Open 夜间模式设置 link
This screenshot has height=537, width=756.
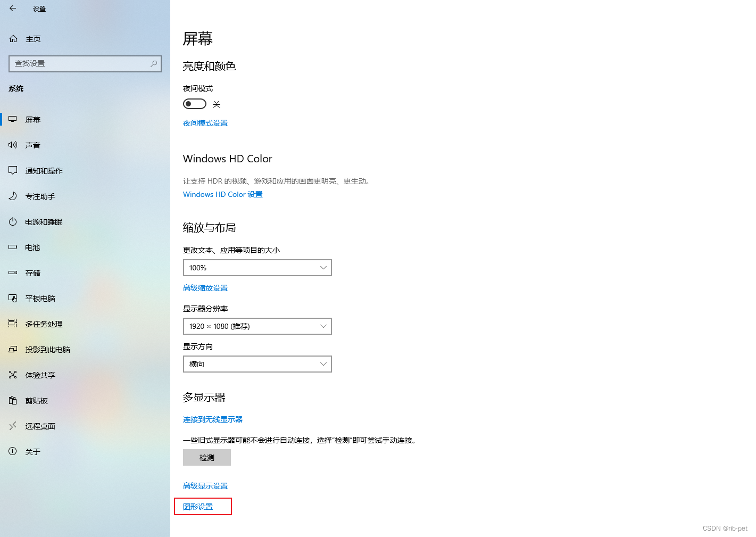coord(205,123)
